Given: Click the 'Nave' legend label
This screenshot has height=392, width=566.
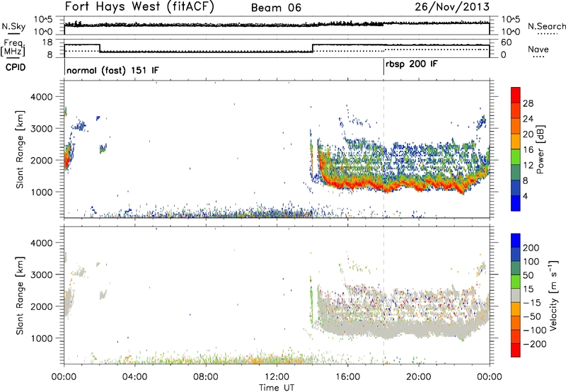Looking at the screenshot, I should (x=538, y=49).
